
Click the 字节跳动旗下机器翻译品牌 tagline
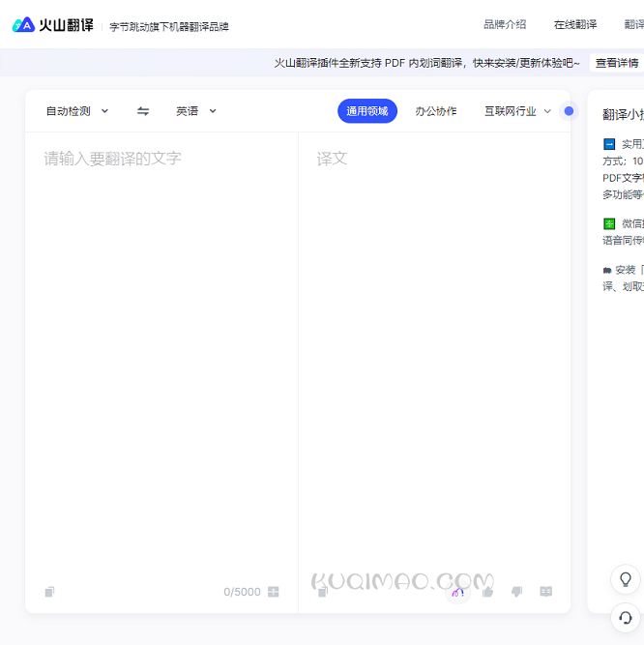pos(169,27)
